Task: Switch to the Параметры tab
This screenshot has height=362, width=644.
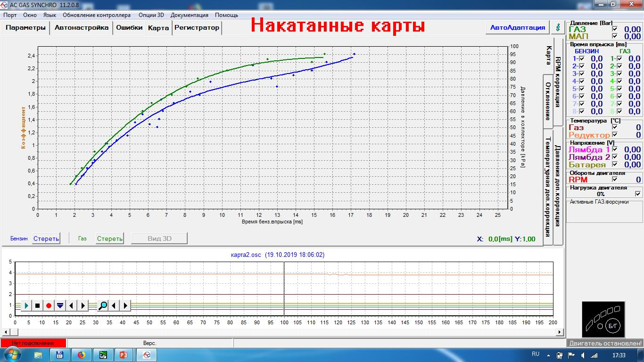Action: pyautogui.click(x=26, y=27)
